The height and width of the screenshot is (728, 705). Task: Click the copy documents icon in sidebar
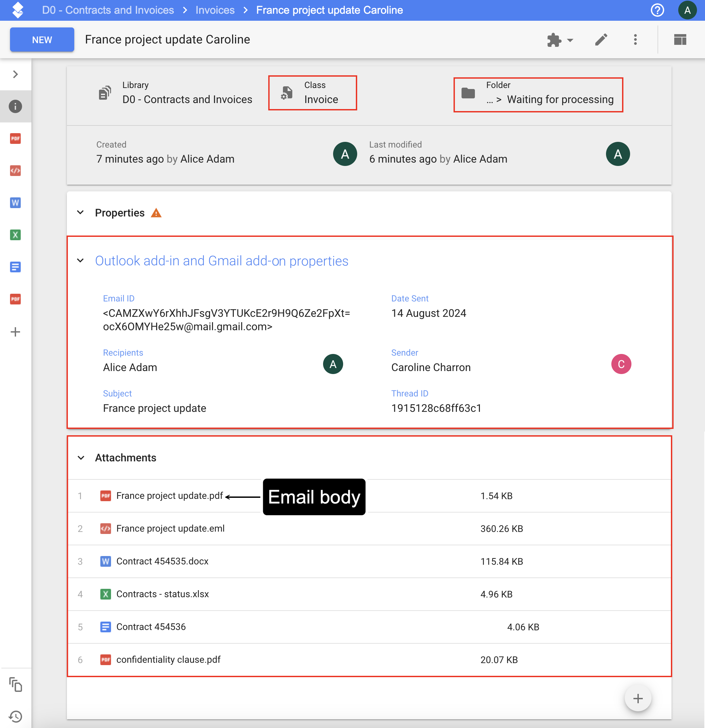(x=15, y=685)
